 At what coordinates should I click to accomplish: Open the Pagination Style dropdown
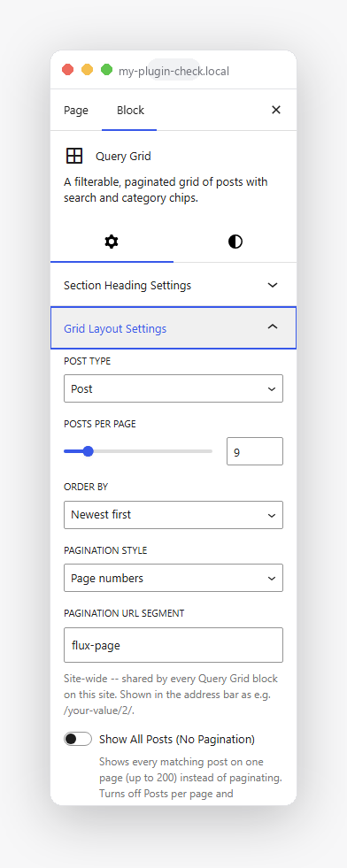pos(173,578)
